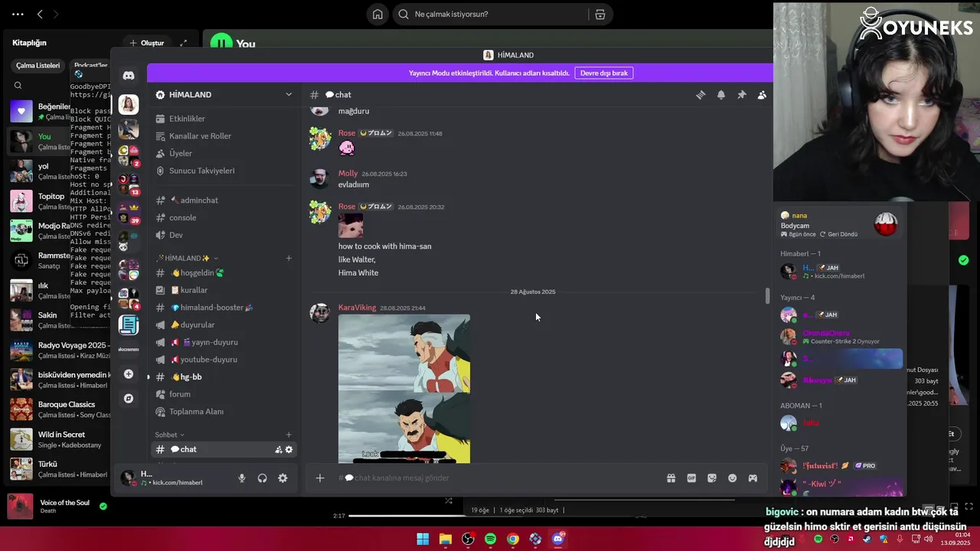
Task: Open Chrome from taskbar
Action: 513,540
